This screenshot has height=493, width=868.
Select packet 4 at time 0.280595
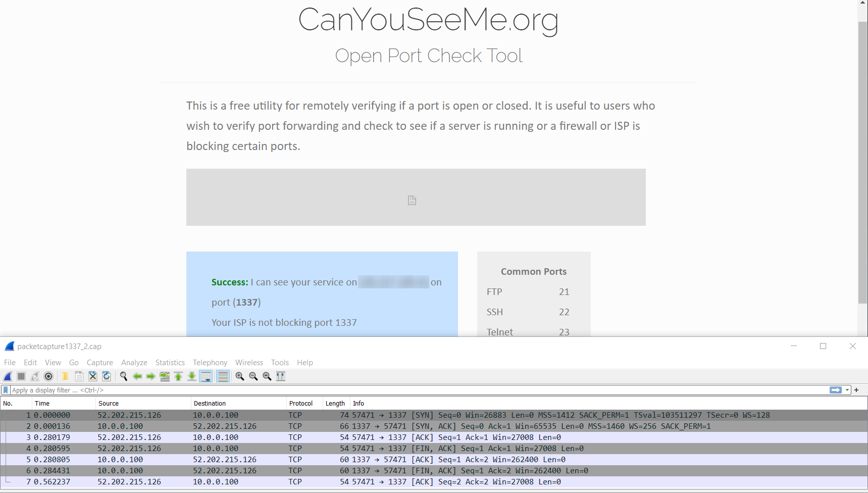(x=434, y=449)
